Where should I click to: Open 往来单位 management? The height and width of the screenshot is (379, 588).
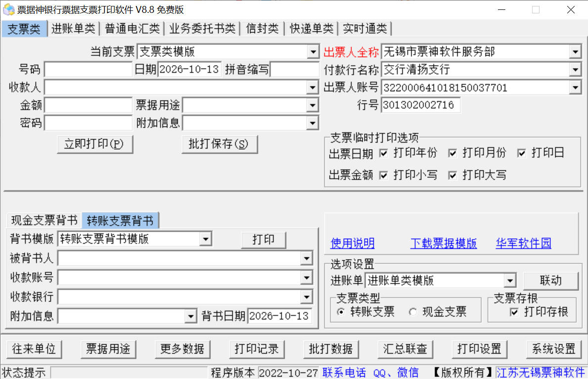[34, 349]
